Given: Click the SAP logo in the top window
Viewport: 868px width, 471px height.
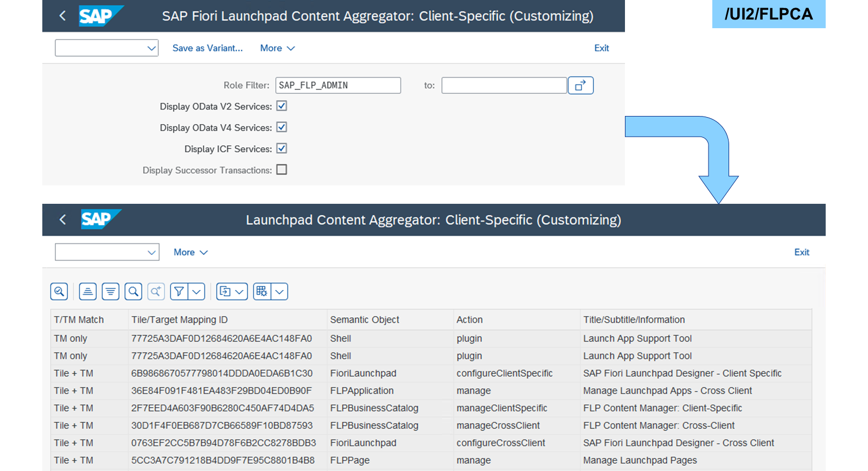Looking at the screenshot, I should pos(101,16).
